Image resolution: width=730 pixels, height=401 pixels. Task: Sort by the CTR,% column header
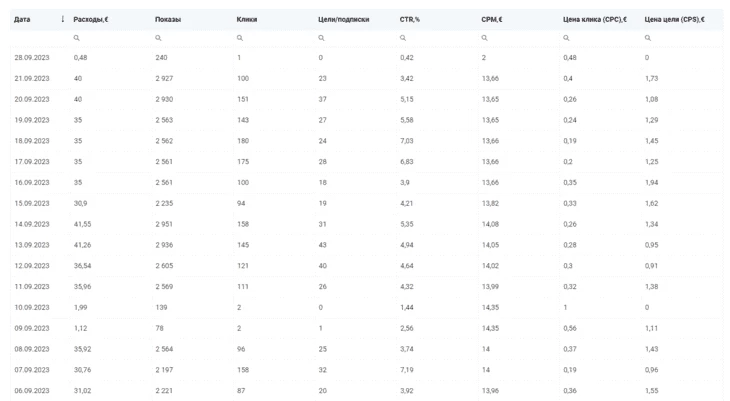coord(410,20)
